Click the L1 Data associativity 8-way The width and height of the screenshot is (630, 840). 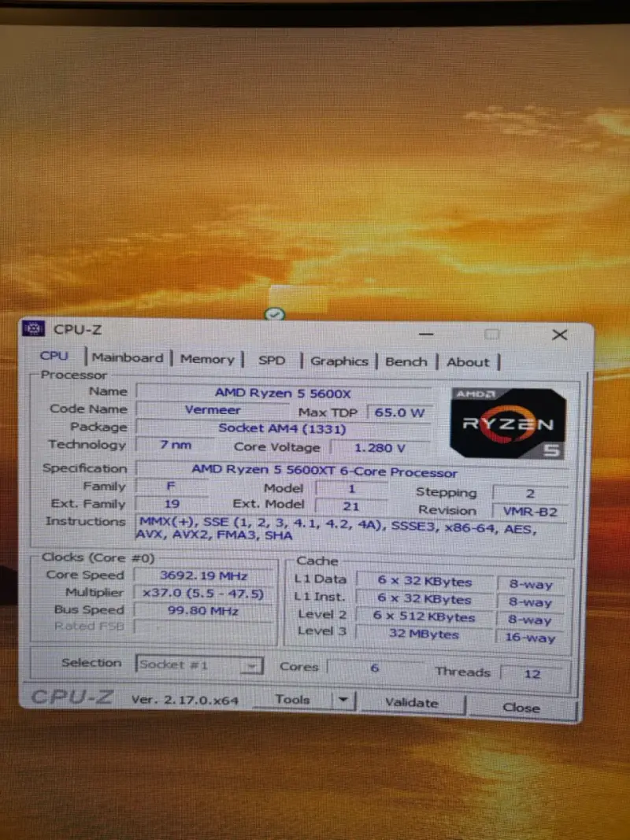click(x=530, y=584)
